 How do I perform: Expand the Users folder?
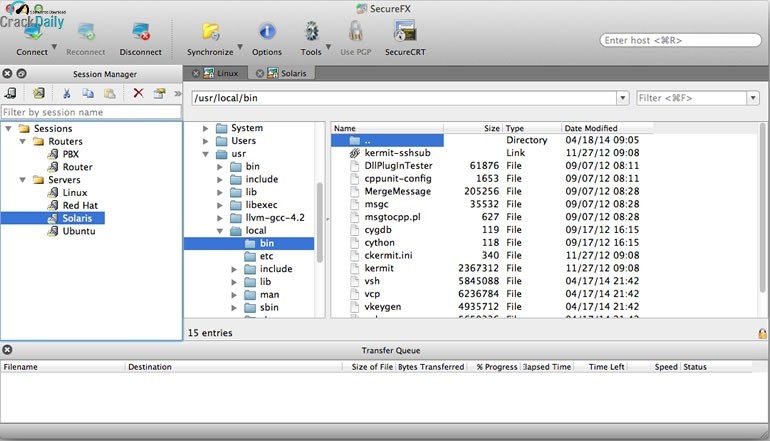pyautogui.click(x=205, y=141)
